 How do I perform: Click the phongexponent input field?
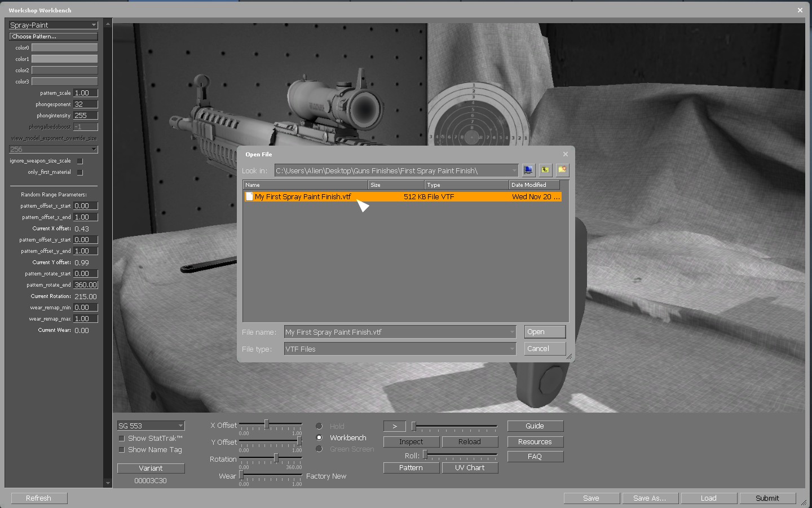86,104
